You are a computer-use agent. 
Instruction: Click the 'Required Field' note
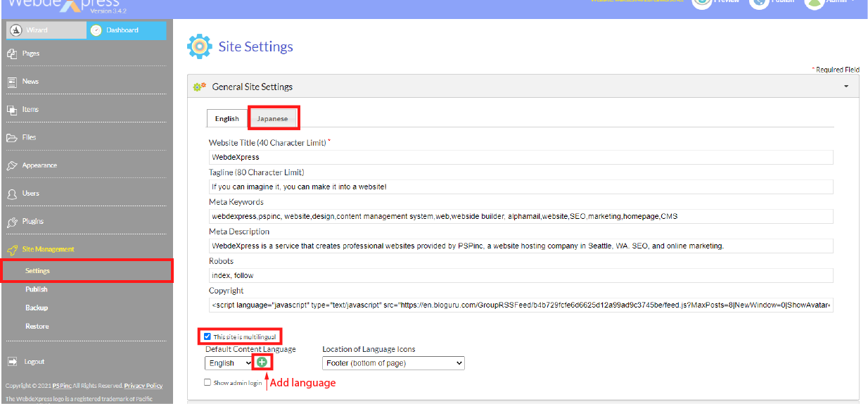coord(836,70)
